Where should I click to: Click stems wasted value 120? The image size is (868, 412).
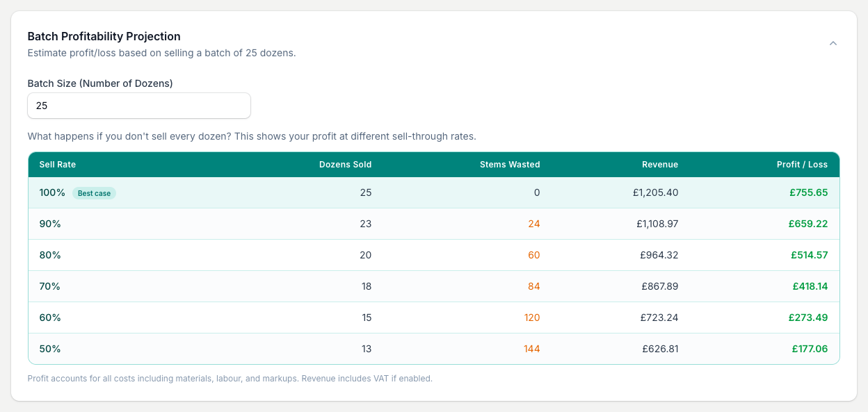(532, 318)
